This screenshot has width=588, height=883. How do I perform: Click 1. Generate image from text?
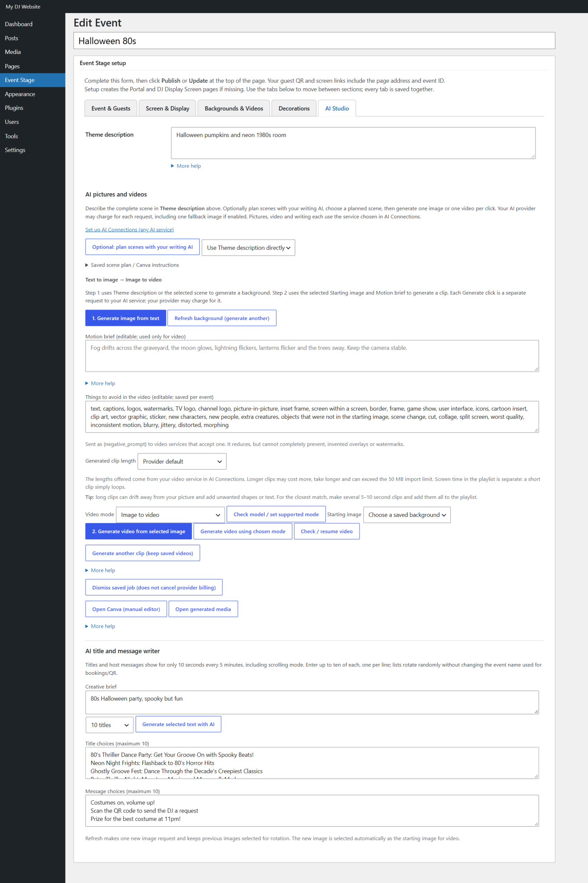(125, 318)
